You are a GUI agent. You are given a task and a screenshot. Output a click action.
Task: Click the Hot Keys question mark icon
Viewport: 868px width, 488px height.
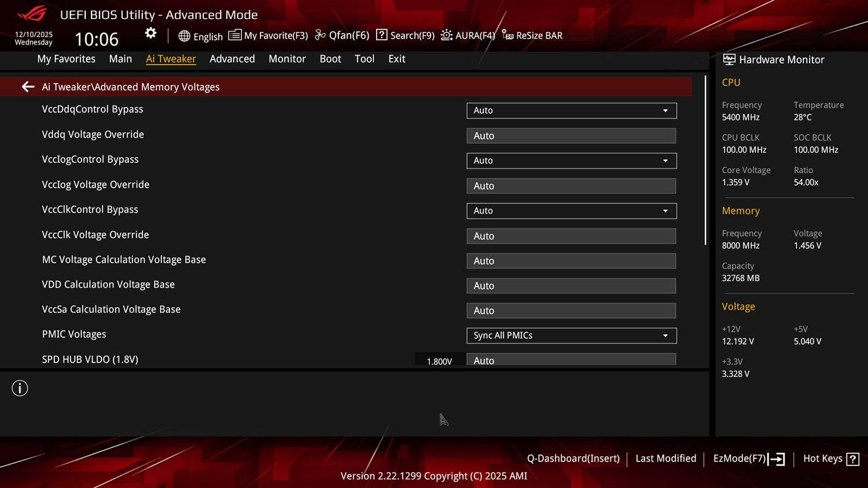pos(852,459)
